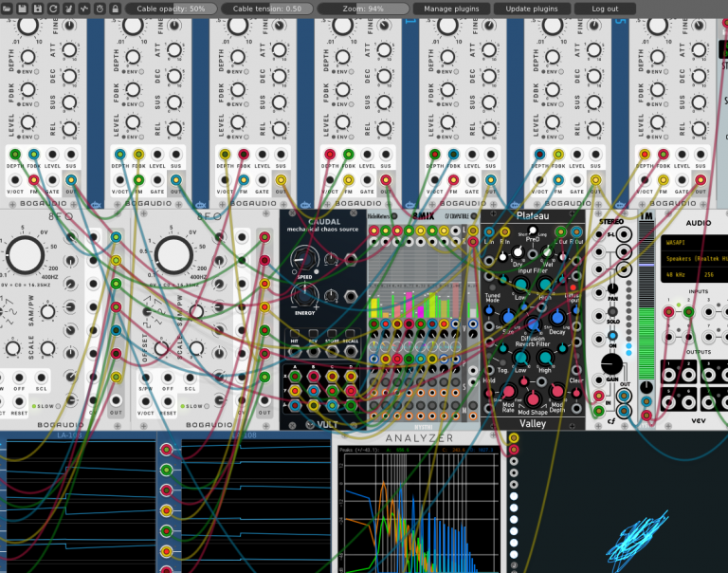Adjust the Zoom slider in the toolbar
Viewport: 728px width, 573px height.
pyautogui.click(x=363, y=9)
